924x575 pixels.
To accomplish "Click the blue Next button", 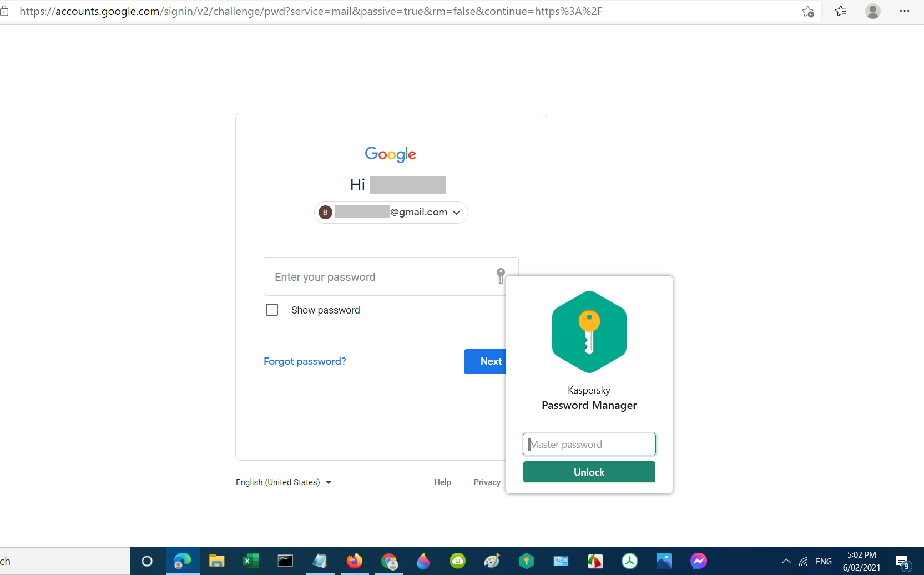I will click(485, 361).
